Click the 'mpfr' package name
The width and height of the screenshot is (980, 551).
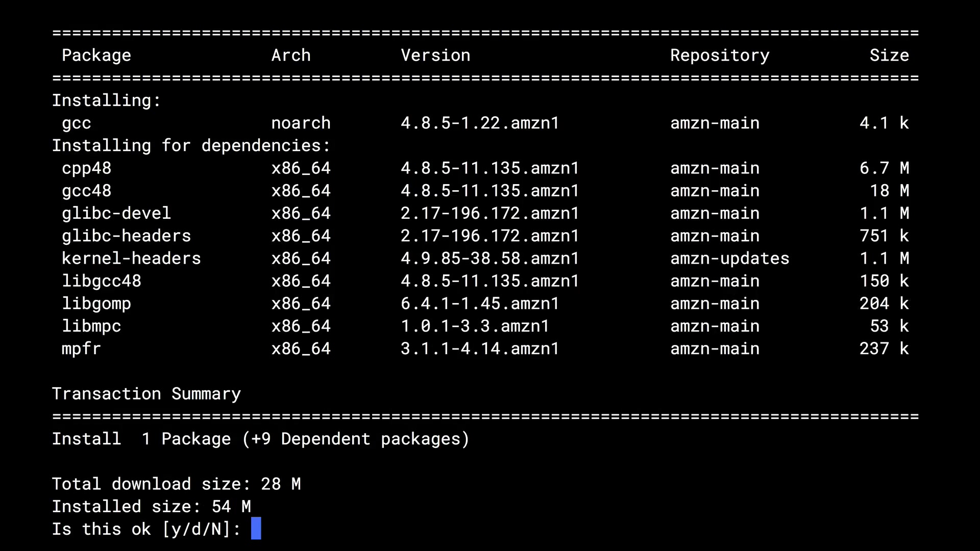(x=81, y=349)
